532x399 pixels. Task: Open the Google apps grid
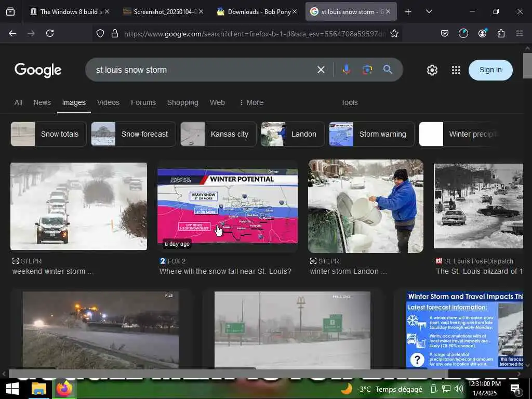pos(456,70)
